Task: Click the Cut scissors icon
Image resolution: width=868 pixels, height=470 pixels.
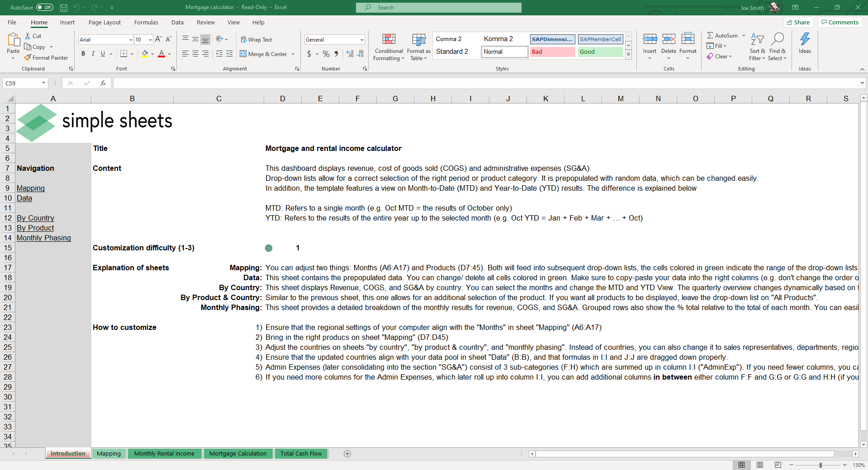Action: [28, 36]
